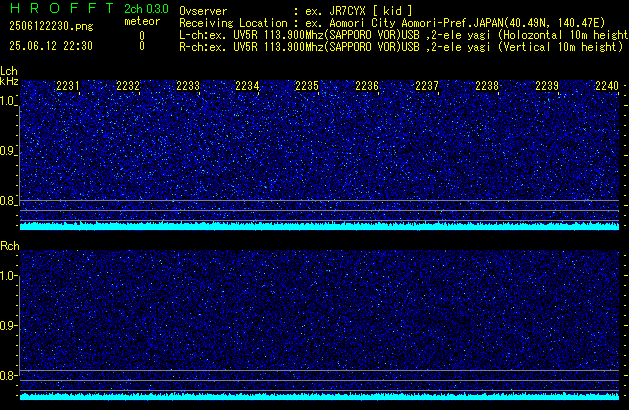Click the Ovserver line with JR7CYX
This screenshot has width=629, height=410.
(x=296, y=11)
